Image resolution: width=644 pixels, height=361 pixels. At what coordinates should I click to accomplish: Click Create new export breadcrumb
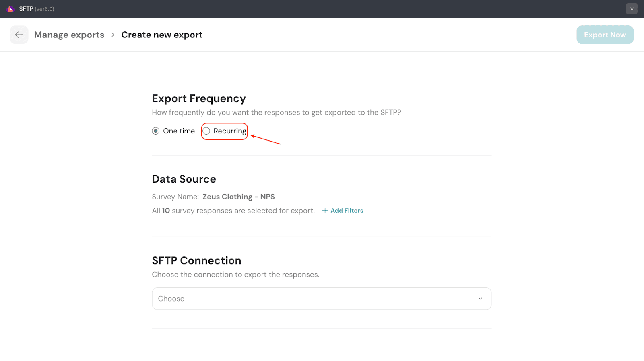(x=162, y=35)
